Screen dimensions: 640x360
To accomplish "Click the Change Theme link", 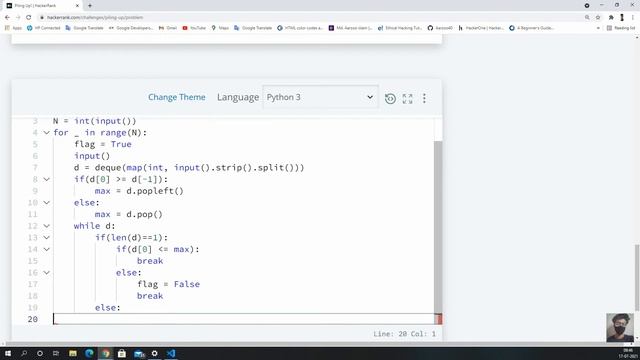I will 177,97.
